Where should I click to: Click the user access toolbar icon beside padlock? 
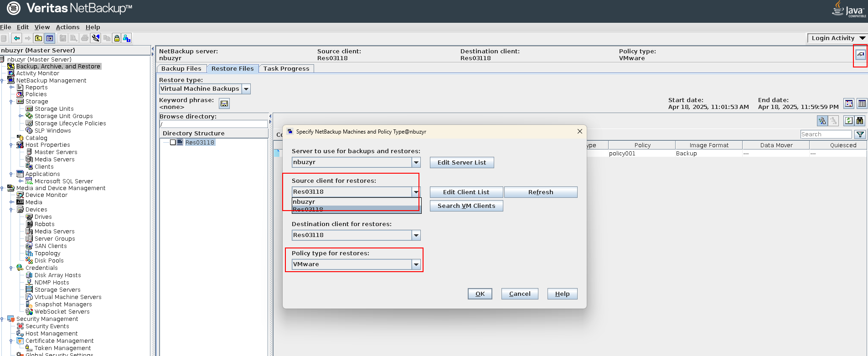(x=127, y=38)
